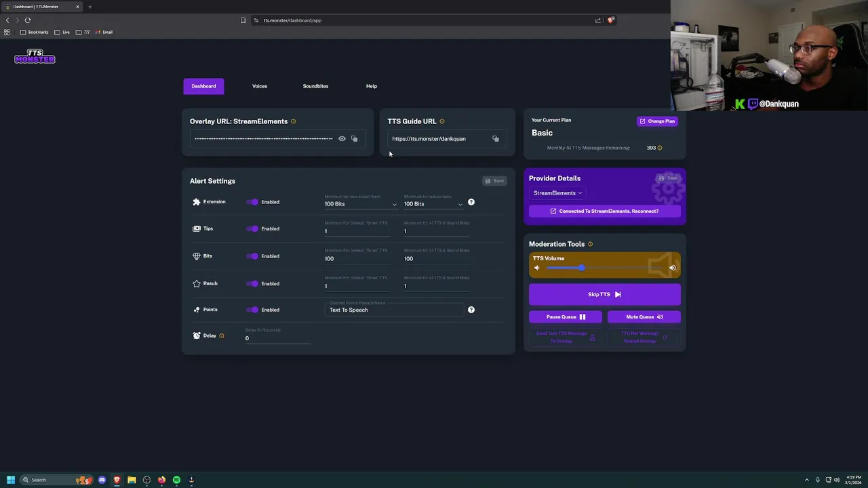868x488 pixels.
Task: Click the Change Plan button
Action: pyautogui.click(x=657, y=121)
